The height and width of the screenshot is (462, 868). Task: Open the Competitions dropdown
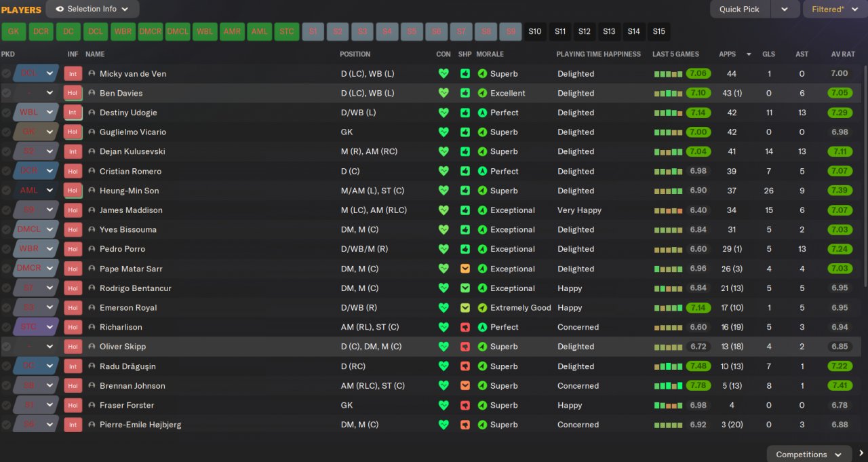[809, 454]
